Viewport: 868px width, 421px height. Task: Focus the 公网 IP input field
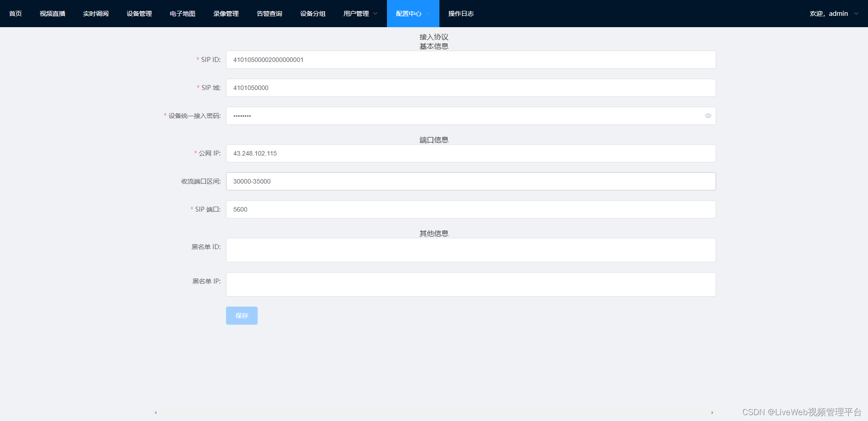(471, 153)
